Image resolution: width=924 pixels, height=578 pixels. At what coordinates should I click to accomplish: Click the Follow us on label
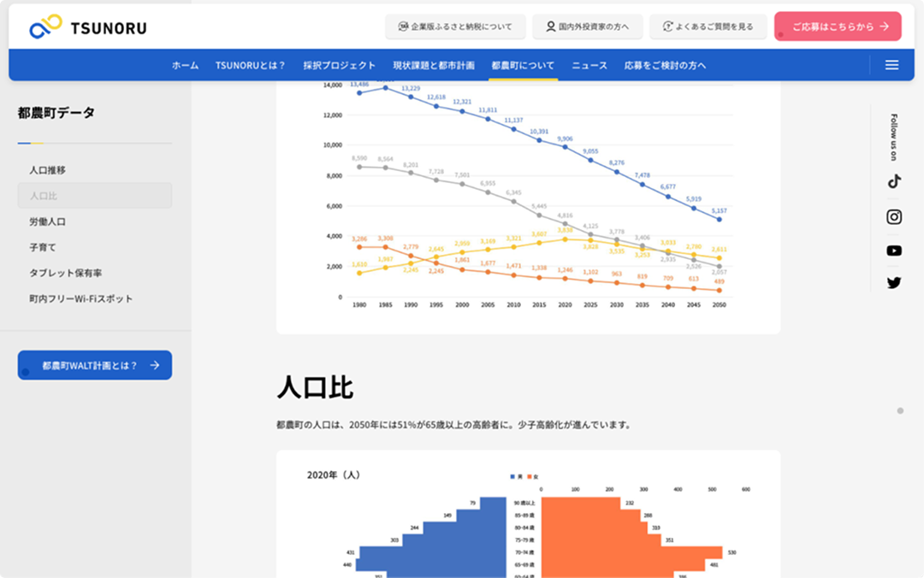coord(894,138)
